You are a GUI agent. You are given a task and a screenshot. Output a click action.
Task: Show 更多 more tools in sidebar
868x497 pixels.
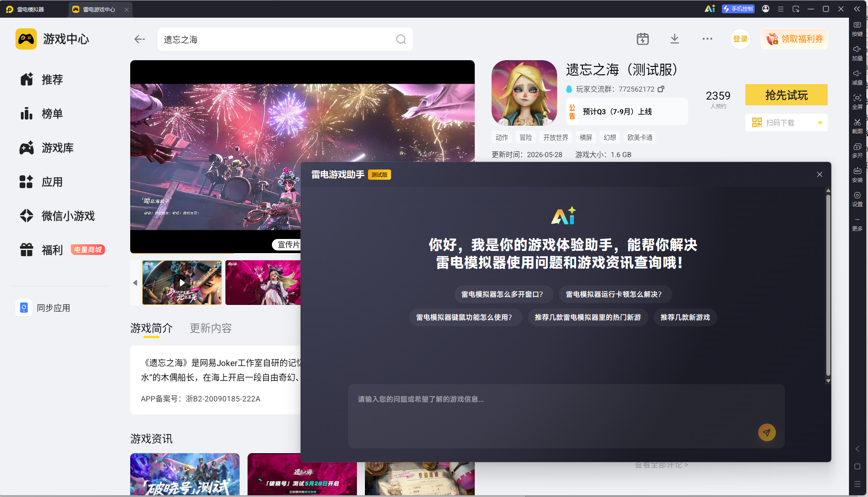pyautogui.click(x=857, y=224)
